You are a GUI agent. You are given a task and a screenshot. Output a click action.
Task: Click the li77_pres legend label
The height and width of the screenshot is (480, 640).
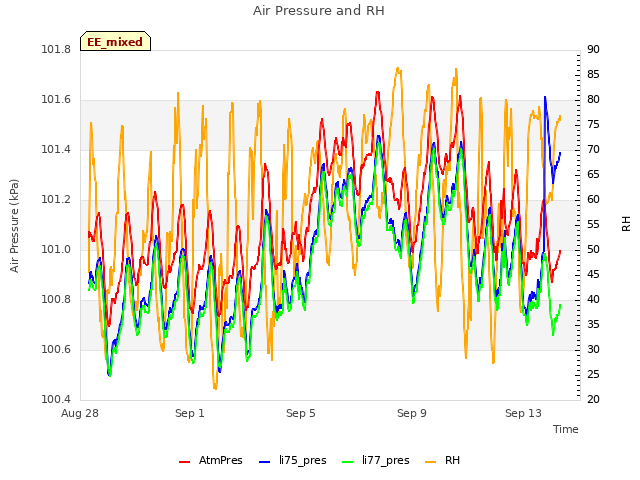[385, 461]
